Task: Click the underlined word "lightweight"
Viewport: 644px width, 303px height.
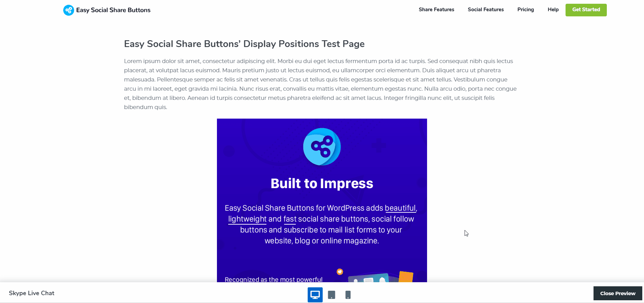Action: (247, 219)
